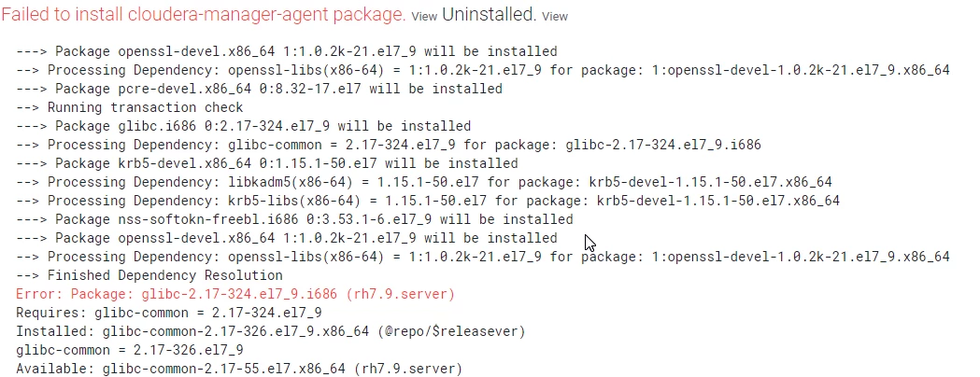Click the first log line about openssl-devel
980x377 pixels.
[x=287, y=51]
